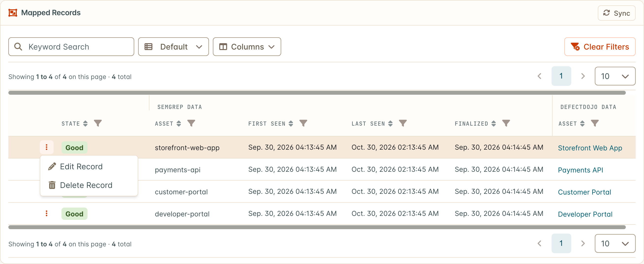Viewport: 644px width, 264px height.
Task: Click the storefront-web-app asset cell
Action: coord(187,148)
